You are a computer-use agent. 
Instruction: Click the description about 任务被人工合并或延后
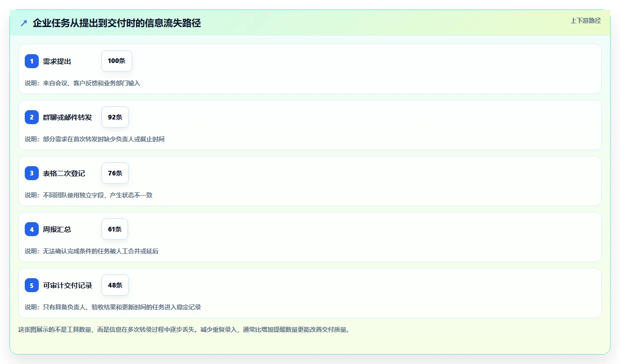[x=92, y=251]
